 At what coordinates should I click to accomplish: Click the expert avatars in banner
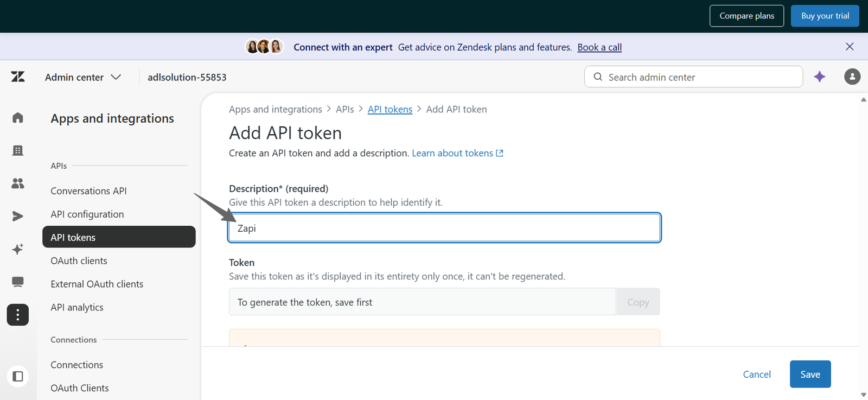point(264,47)
